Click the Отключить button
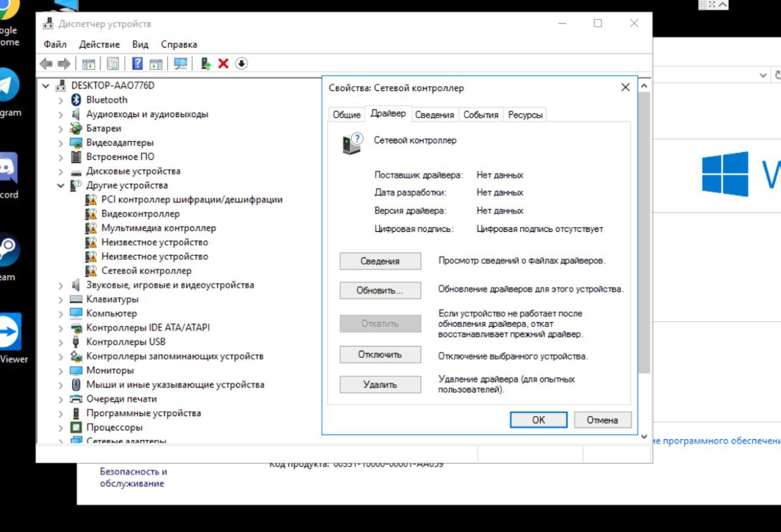781x532 pixels. [x=380, y=354]
